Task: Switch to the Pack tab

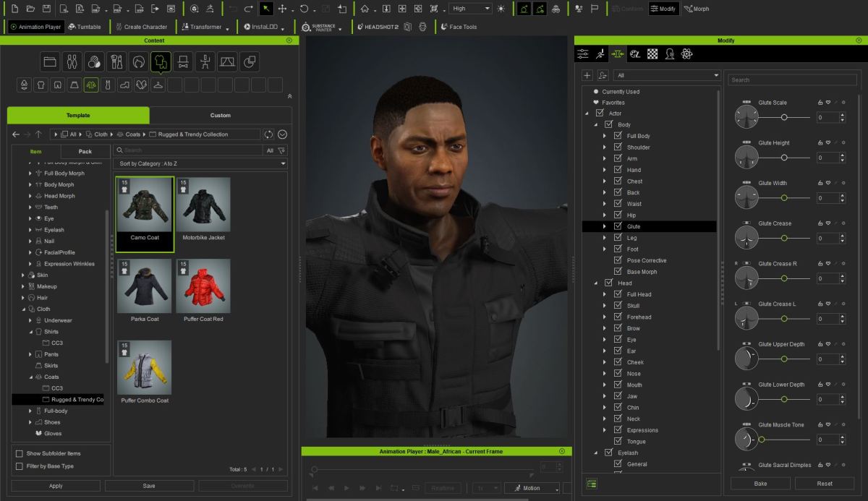Action: 85,152
